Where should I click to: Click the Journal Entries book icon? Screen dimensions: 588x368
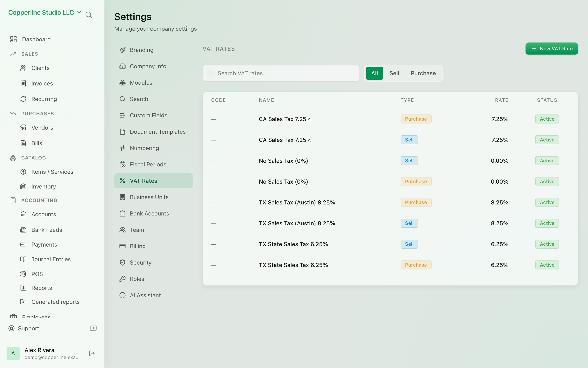[23, 259]
